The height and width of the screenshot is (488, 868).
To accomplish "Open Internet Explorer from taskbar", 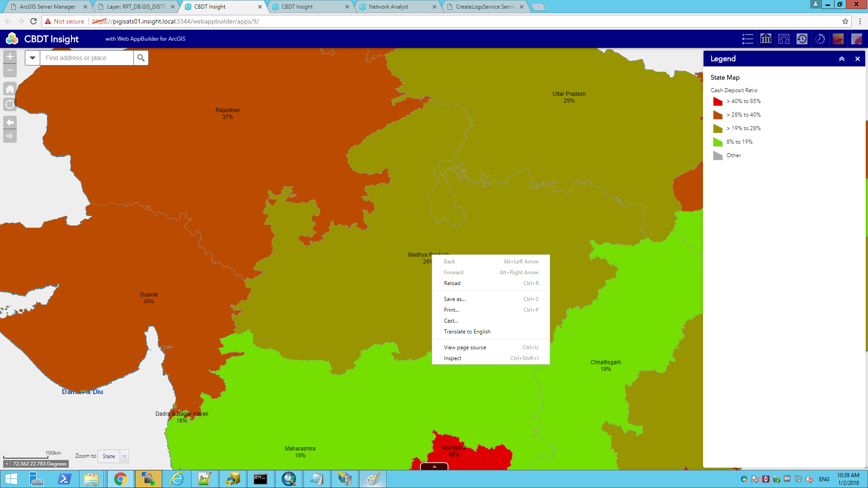I will click(x=177, y=479).
